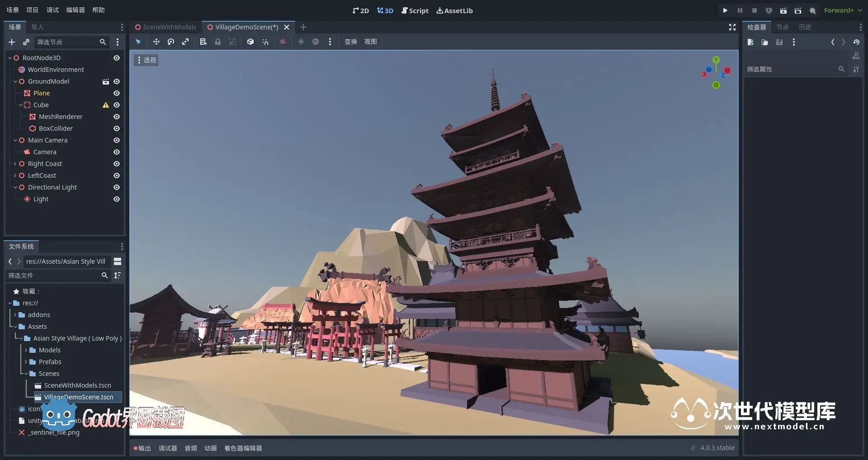868x460 pixels.
Task: Activate the Rotate mode tool
Action: (x=170, y=42)
